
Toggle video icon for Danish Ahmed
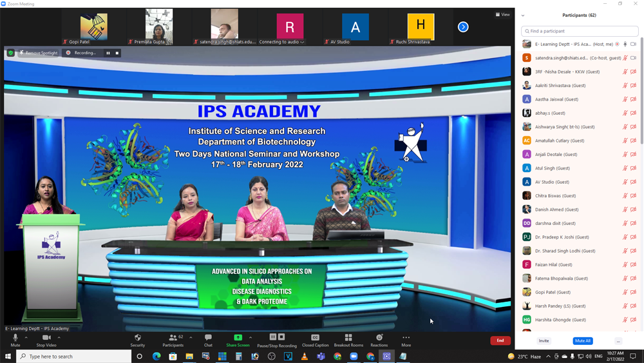click(x=633, y=210)
